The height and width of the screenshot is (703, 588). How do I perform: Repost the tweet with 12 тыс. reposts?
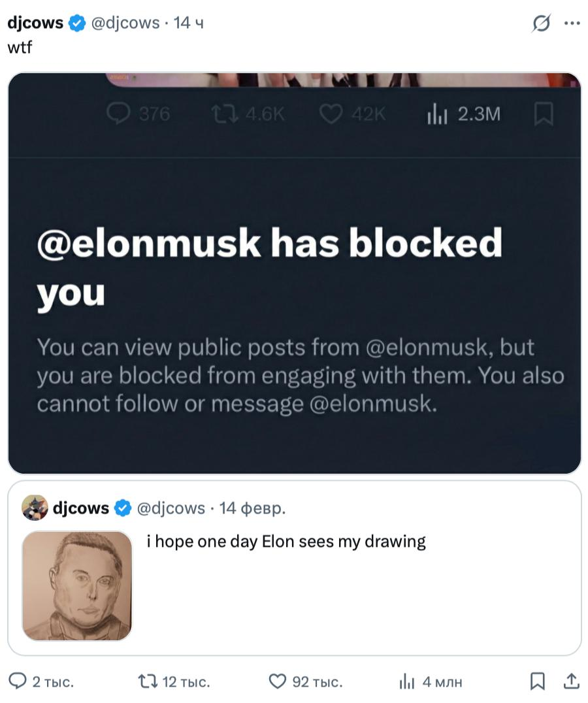[148, 681]
